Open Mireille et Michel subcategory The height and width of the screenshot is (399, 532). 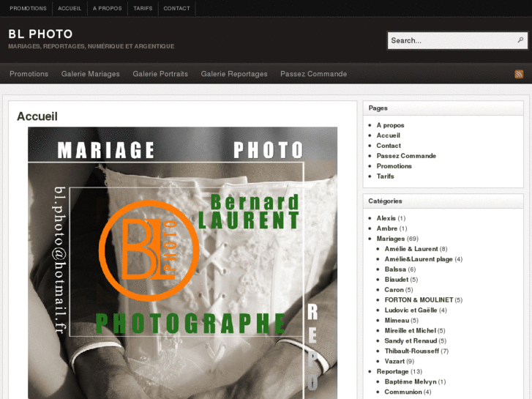tap(411, 330)
